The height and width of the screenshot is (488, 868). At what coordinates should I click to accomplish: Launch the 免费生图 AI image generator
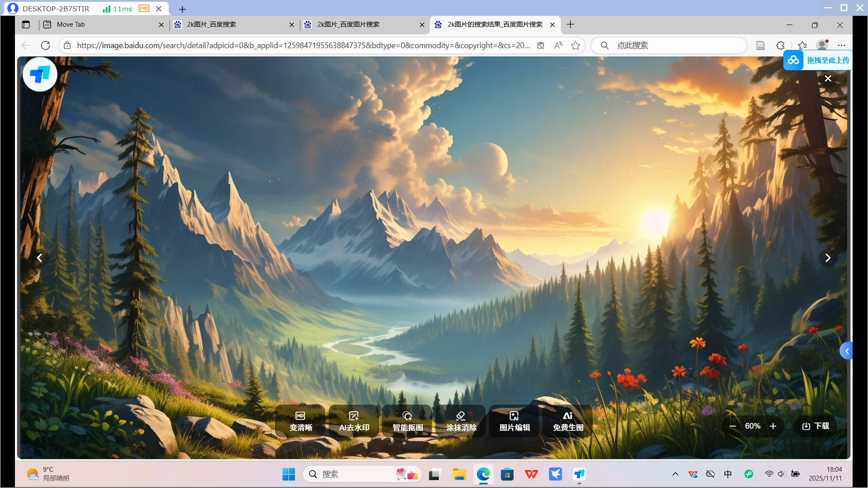[568, 421]
